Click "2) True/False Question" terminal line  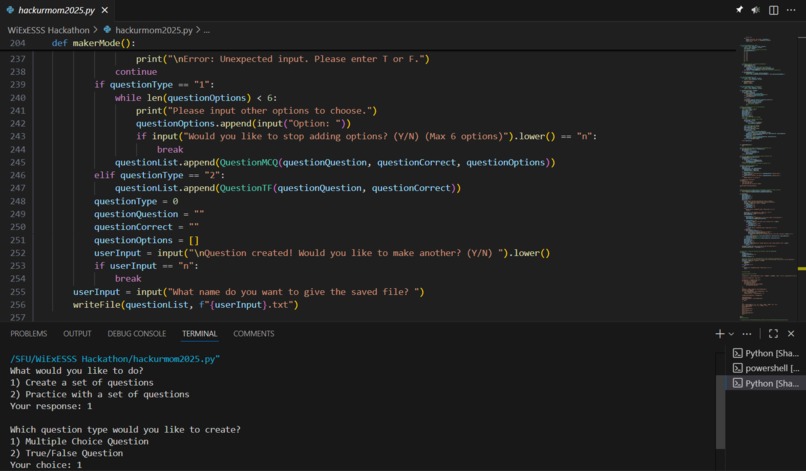[66, 453]
